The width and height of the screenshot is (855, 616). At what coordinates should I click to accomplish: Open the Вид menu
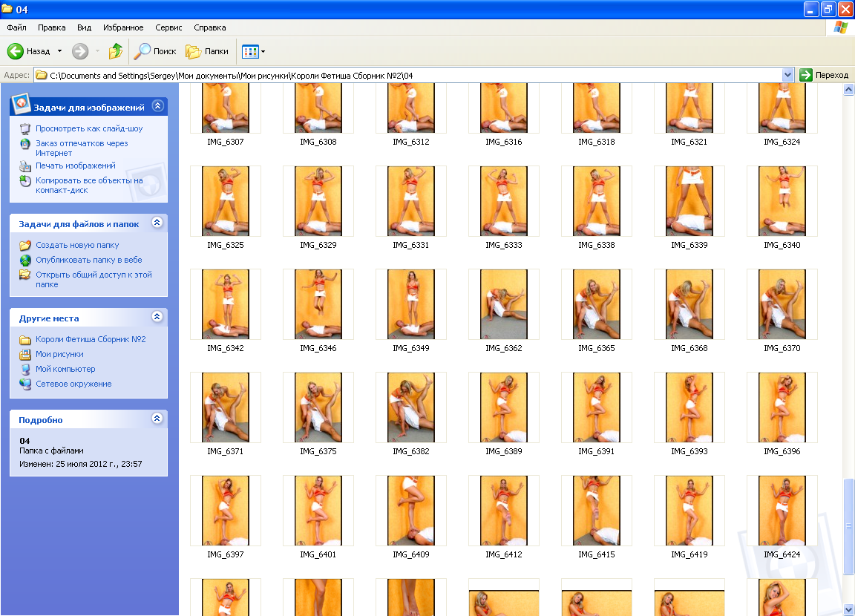click(84, 27)
